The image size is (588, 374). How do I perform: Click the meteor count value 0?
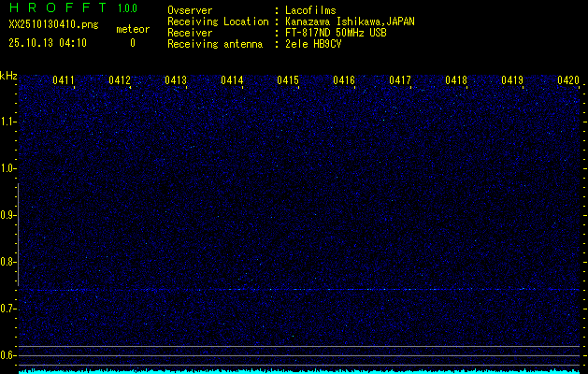(x=132, y=43)
